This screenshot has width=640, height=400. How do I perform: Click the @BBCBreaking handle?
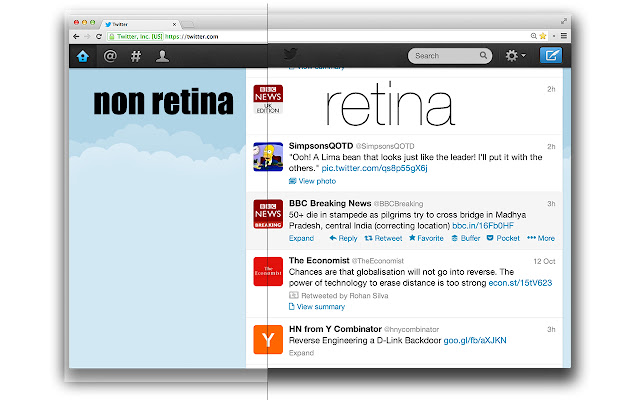pyautogui.click(x=399, y=204)
